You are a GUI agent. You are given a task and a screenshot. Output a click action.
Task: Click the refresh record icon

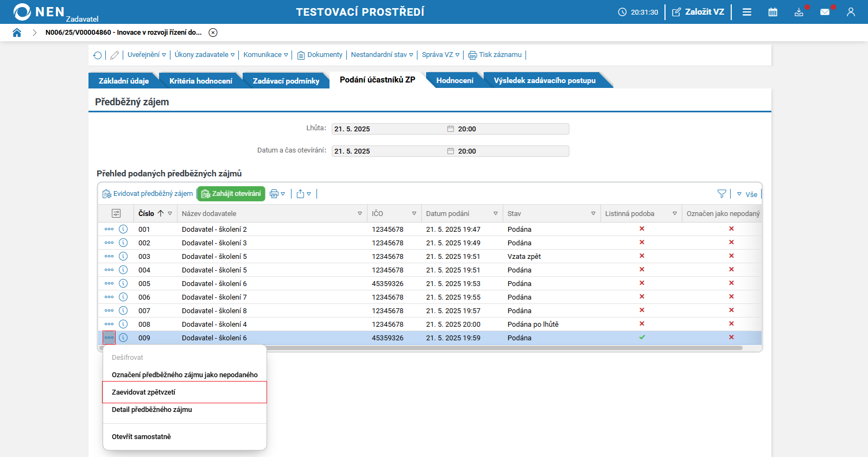click(98, 55)
